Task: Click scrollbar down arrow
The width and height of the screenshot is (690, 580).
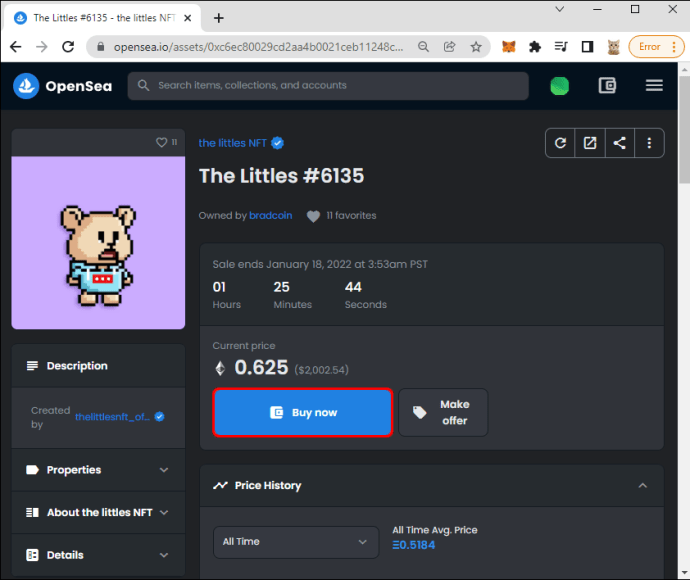Action: pos(684,573)
